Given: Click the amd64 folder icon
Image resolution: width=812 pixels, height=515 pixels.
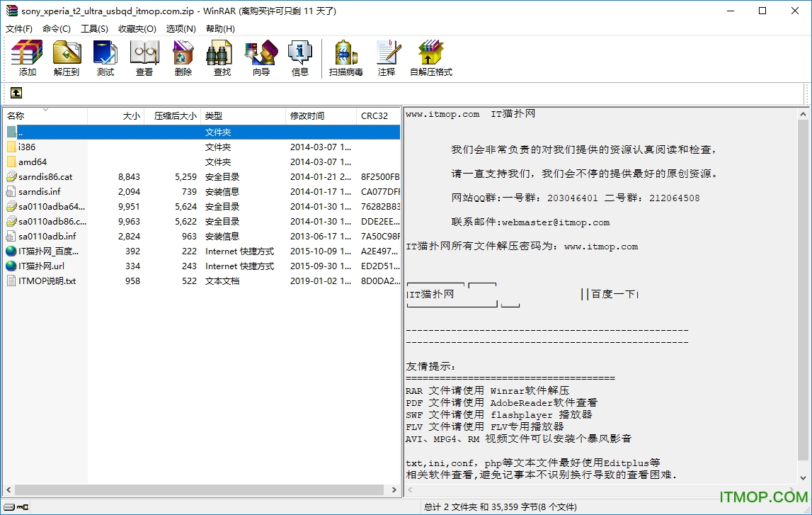Looking at the screenshot, I should coord(11,162).
